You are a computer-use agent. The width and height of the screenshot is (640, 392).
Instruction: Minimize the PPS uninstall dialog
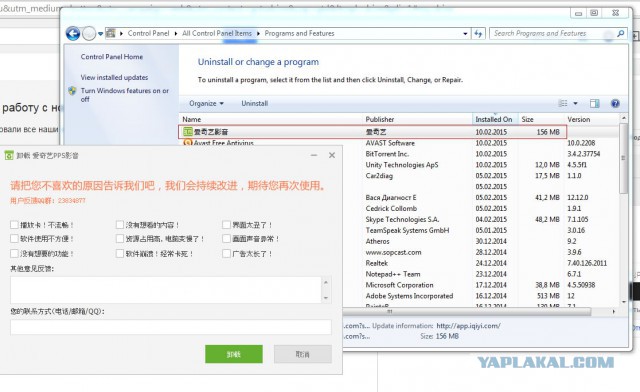(313, 155)
